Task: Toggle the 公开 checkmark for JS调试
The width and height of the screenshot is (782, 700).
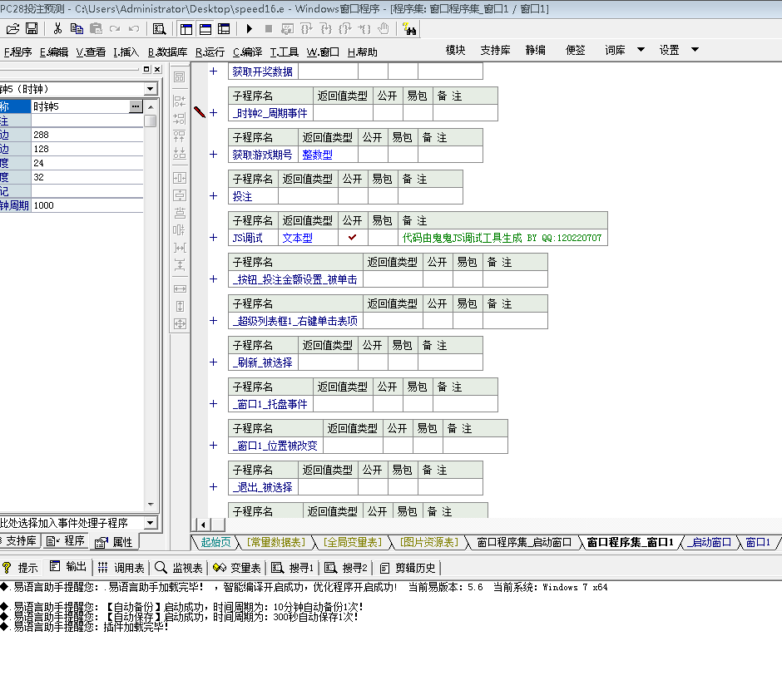Action: click(x=353, y=238)
